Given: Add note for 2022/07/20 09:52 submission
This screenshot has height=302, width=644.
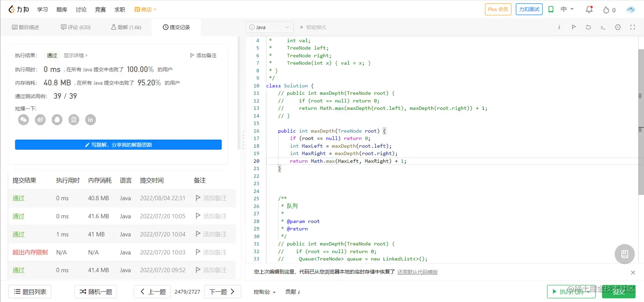Looking at the screenshot, I should point(211,270).
